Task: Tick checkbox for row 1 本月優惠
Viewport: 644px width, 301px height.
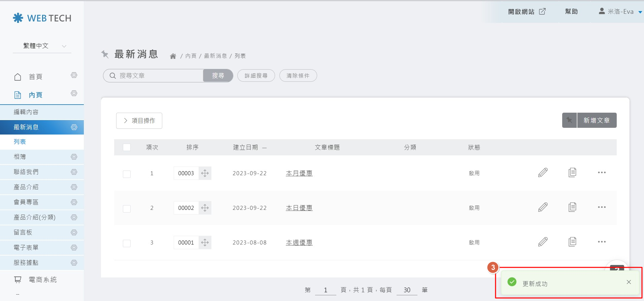Action: 127,174
